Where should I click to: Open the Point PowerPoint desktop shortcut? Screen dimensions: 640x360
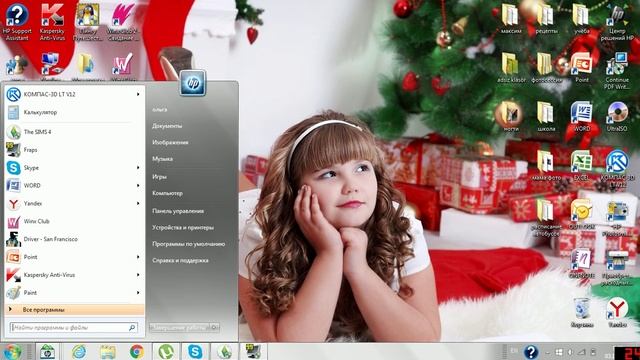point(582,67)
